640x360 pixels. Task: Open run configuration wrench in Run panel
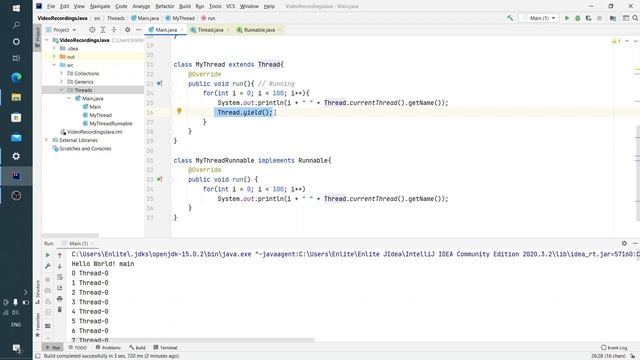pyautogui.click(x=48, y=266)
